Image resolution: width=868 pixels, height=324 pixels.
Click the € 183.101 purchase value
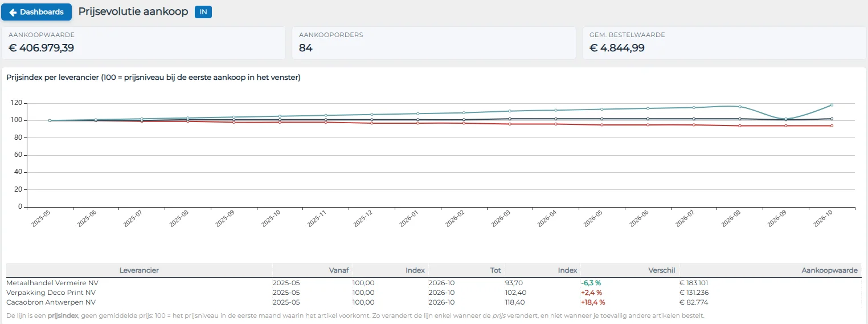click(x=694, y=283)
